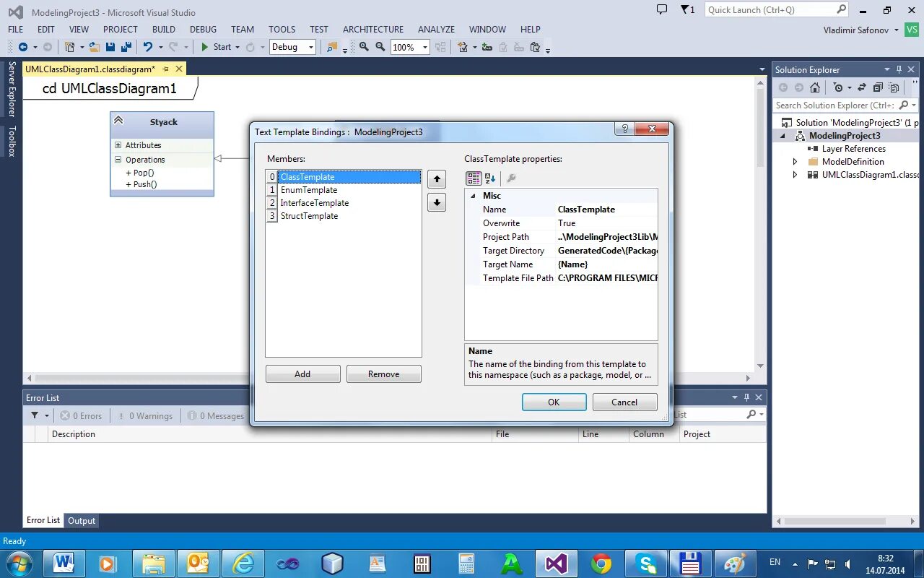
Task: Click the feedback speech bubble icon
Action: point(662,9)
